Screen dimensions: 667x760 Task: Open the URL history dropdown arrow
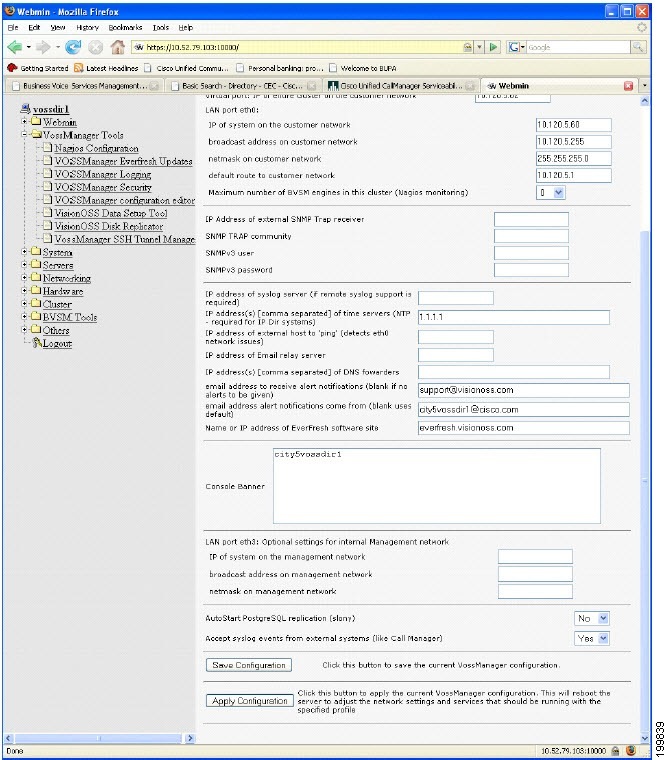click(x=479, y=47)
